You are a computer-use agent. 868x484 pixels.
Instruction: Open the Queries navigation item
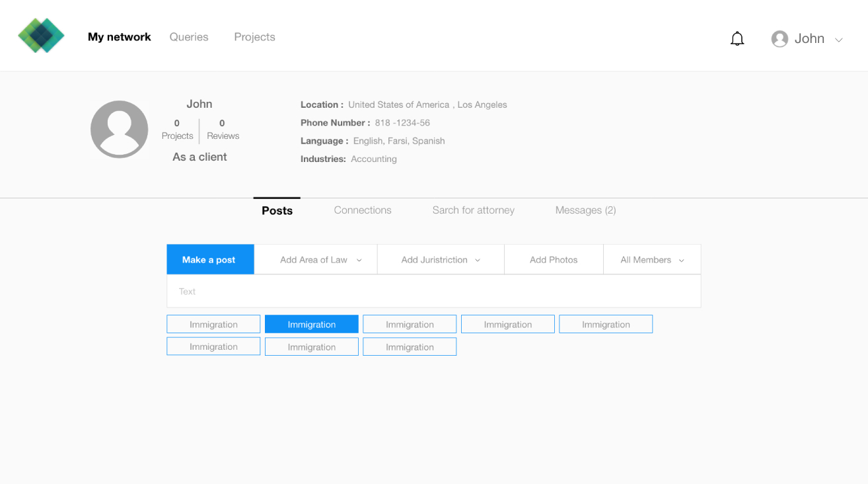click(x=189, y=37)
